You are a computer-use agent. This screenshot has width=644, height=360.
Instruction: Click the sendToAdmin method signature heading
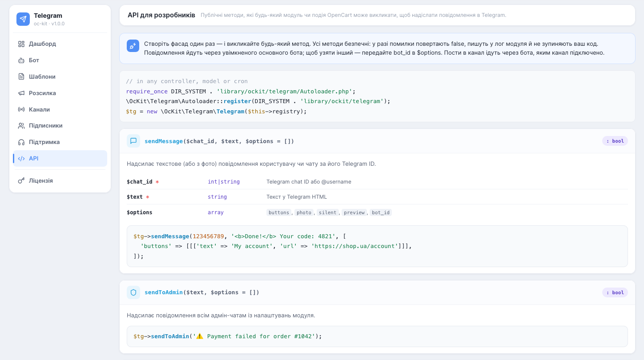pyautogui.click(x=202, y=292)
